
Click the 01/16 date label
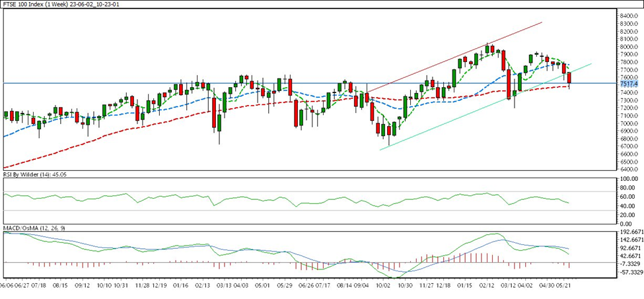click(181, 284)
